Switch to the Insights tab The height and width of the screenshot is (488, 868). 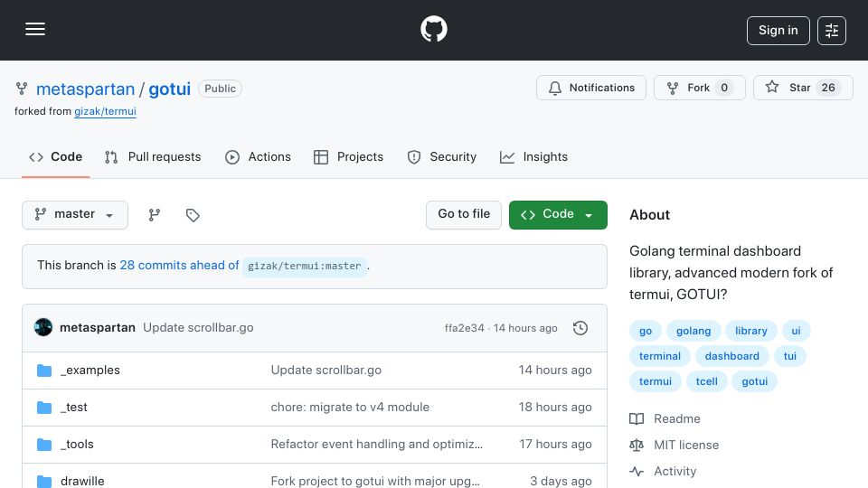coord(533,157)
